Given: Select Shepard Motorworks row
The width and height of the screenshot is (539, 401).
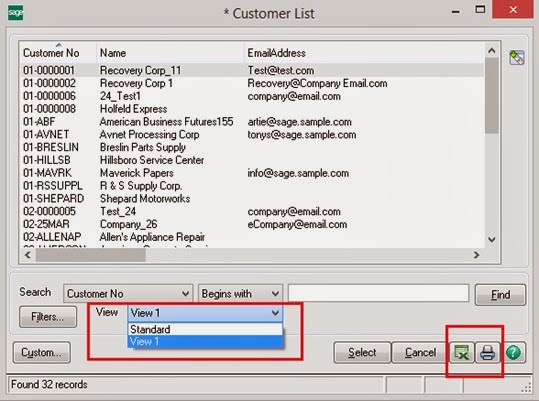Looking at the screenshot, I should coord(252,199).
